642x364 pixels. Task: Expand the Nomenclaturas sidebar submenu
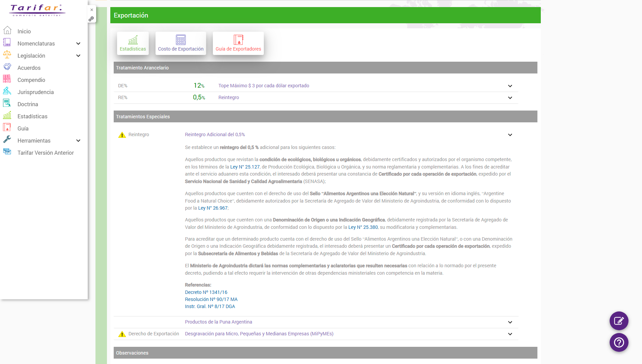coord(78,43)
